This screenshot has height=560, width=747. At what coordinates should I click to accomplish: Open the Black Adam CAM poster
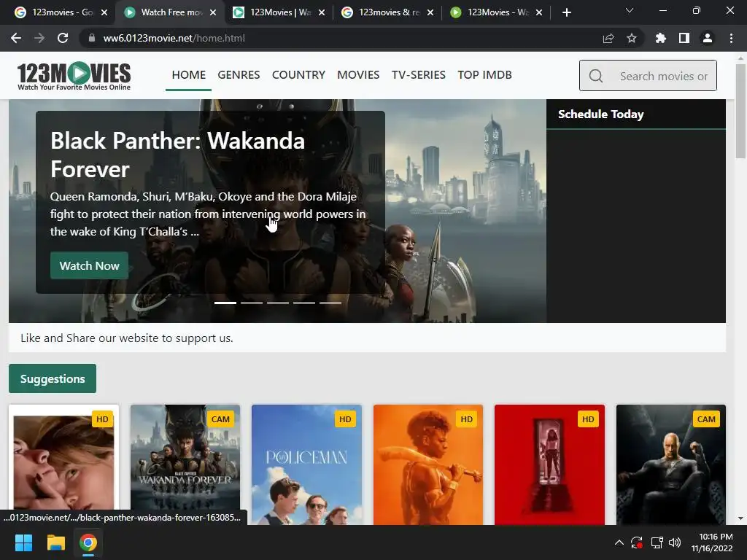tap(671, 464)
